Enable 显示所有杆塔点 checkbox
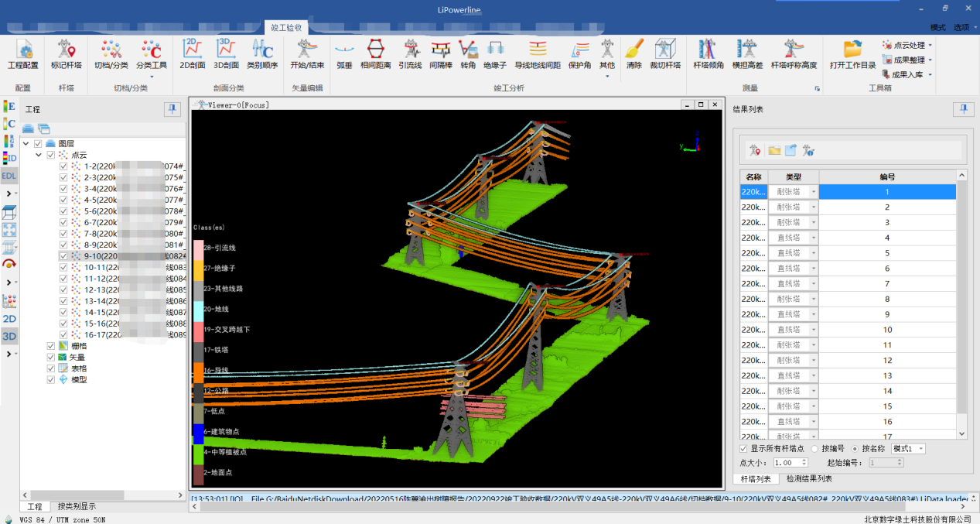This screenshot has width=980, height=524. click(744, 448)
